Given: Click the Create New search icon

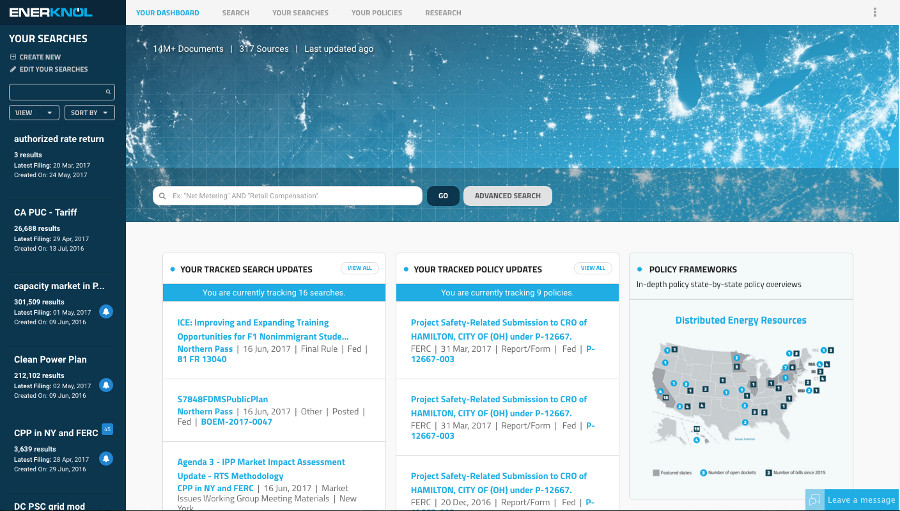Looking at the screenshot, I should (13, 57).
